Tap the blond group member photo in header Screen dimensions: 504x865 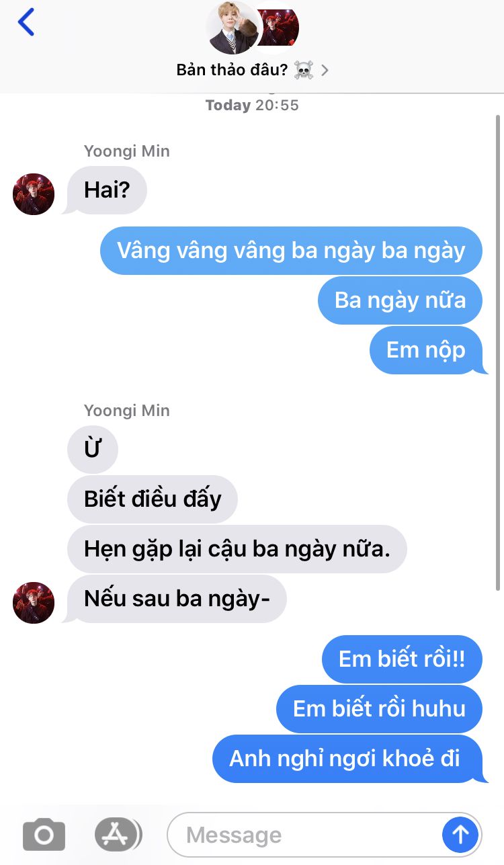pyautogui.click(x=233, y=28)
